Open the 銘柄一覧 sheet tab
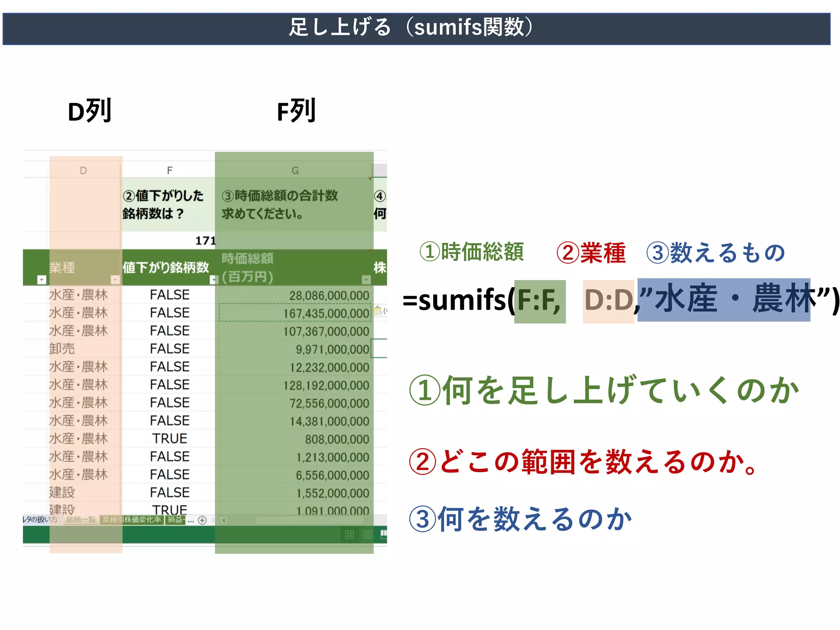 pyautogui.click(x=81, y=520)
